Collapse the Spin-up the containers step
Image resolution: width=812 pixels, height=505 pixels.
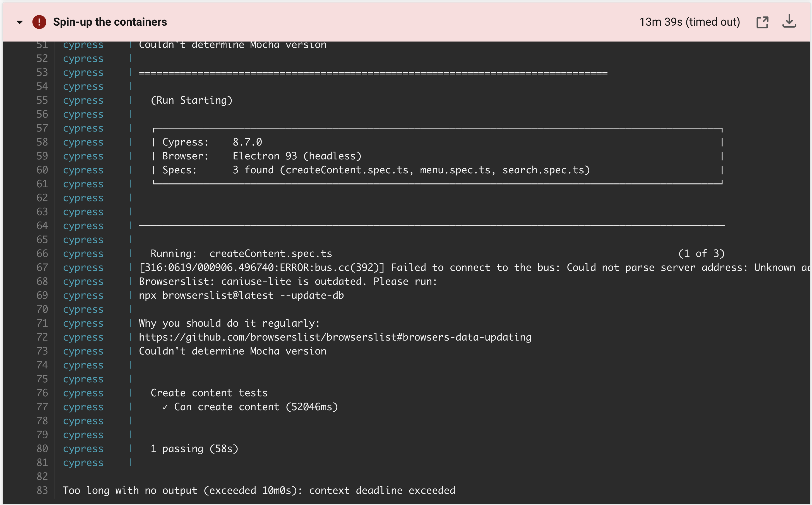(x=20, y=21)
